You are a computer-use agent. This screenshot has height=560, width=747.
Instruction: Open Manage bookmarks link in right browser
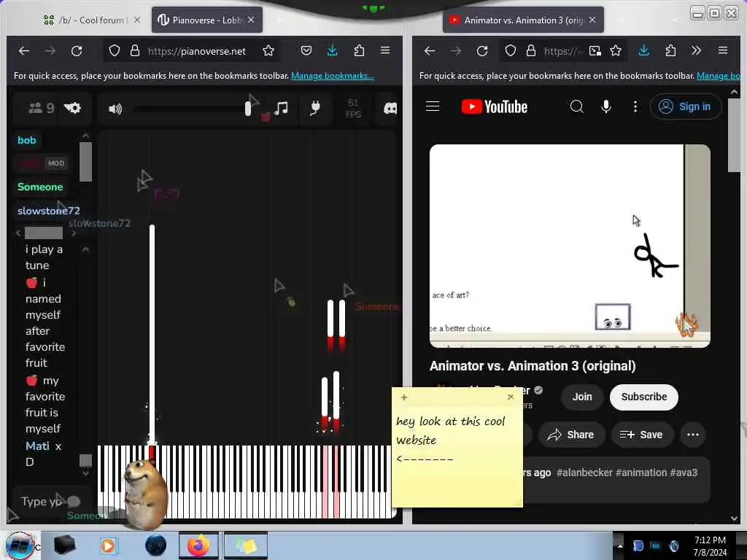719,76
